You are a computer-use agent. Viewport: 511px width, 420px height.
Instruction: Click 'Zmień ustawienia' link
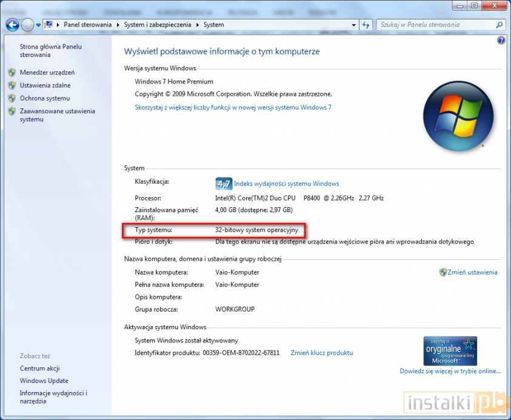coord(472,272)
